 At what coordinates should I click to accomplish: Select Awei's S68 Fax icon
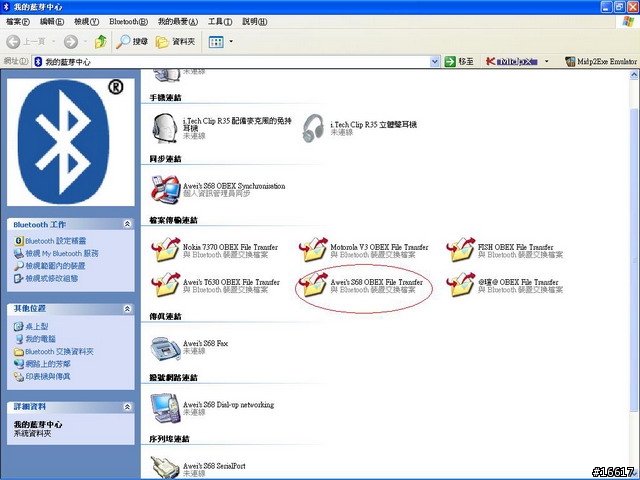click(x=165, y=349)
